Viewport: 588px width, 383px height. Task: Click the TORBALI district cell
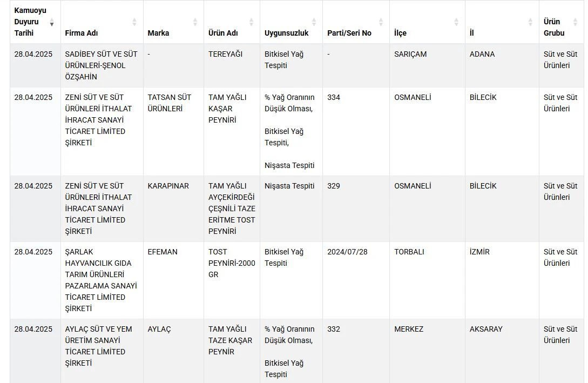coord(409,252)
